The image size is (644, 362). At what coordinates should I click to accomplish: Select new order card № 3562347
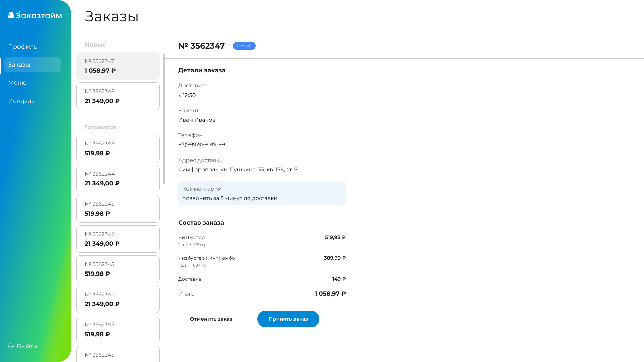pos(118,66)
